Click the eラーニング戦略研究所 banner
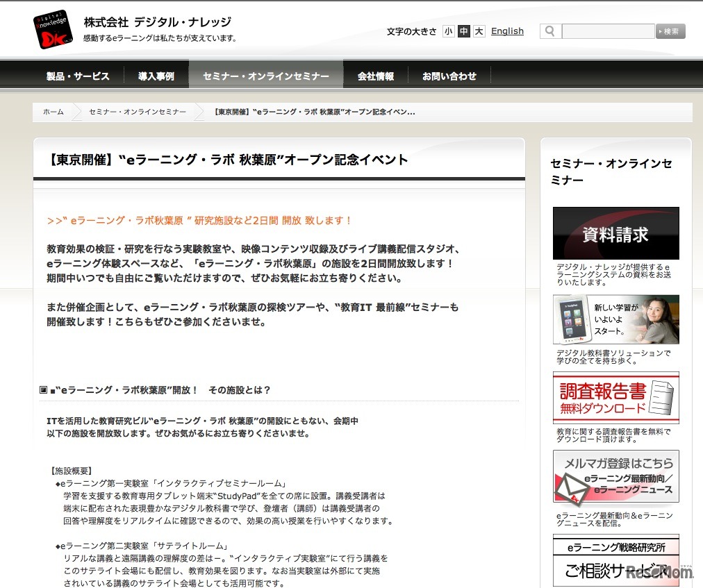Screen dimensions: 703x588 point(615,548)
